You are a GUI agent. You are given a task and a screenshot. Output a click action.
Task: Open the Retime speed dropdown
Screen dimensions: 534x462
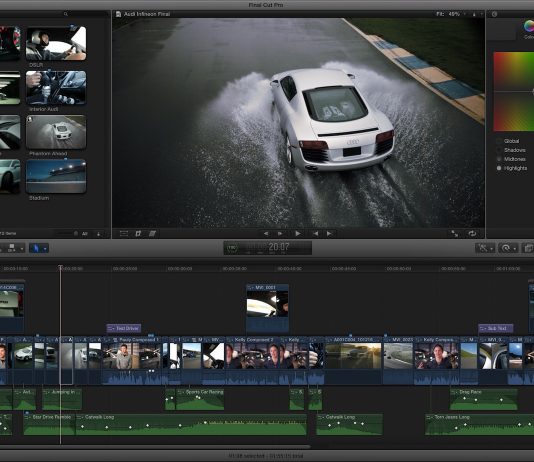(507, 248)
